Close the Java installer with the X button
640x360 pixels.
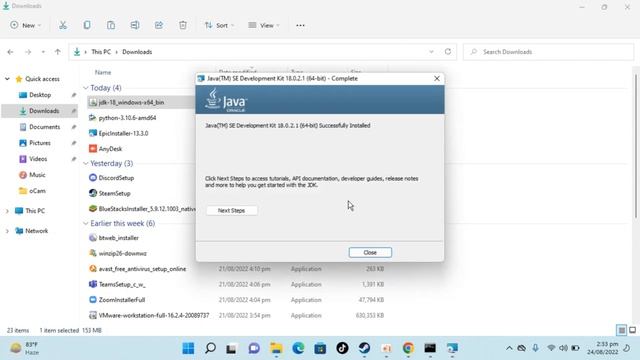[437, 78]
